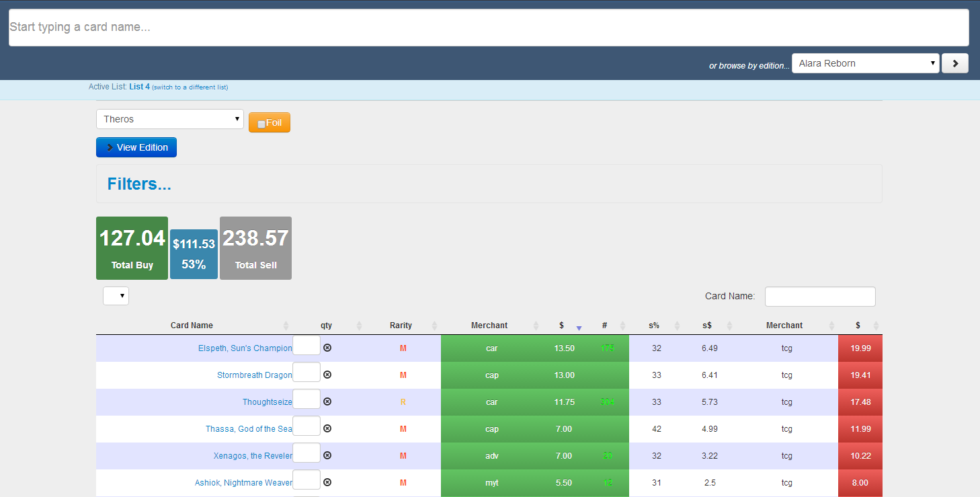Expand the Alara Reborn browse-by-edition dropdown
980x497 pixels.
tap(865, 63)
